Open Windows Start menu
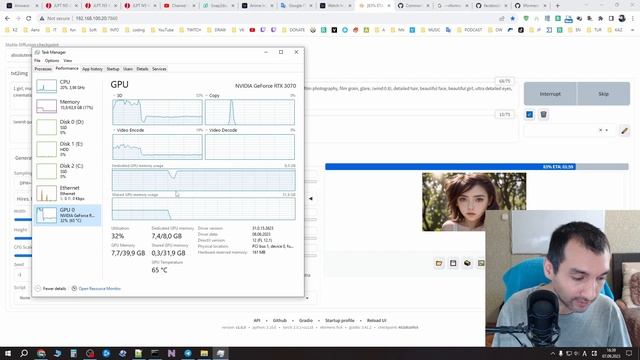 [8, 353]
